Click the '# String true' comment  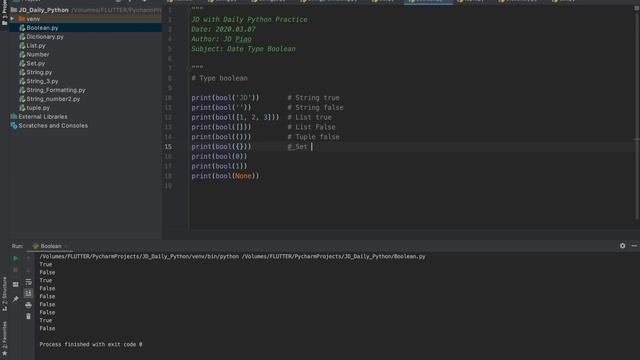(x=313, y=98)
